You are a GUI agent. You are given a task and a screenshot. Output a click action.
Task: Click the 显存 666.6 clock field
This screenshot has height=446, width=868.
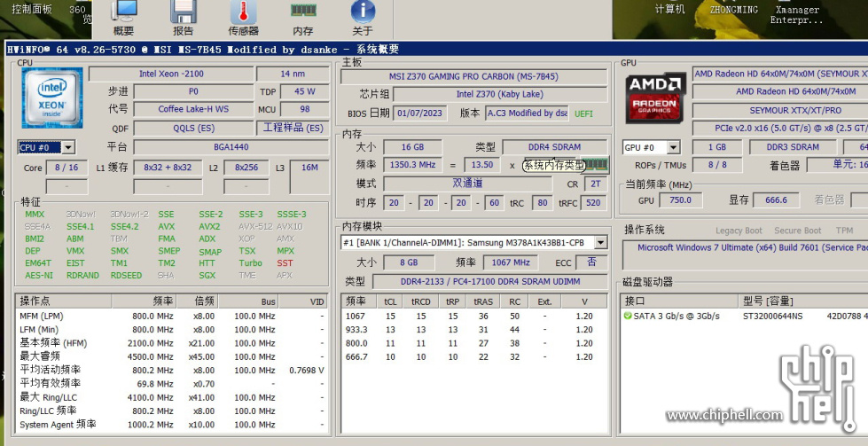click(x=776, y=200)
